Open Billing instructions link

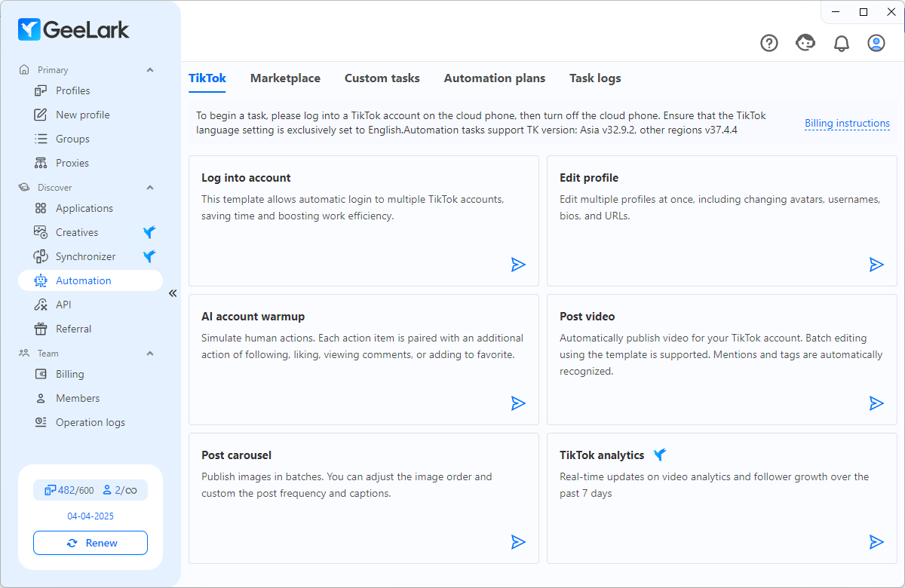[x=847, y=124]
